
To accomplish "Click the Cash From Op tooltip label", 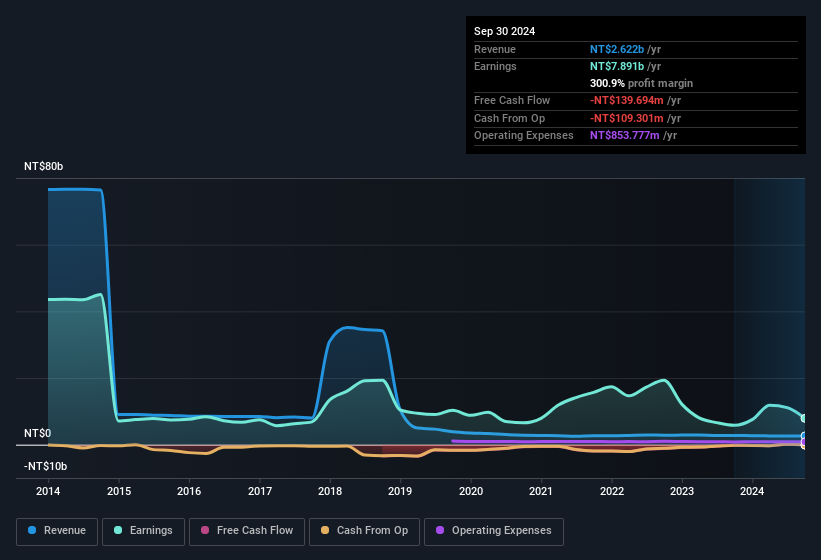I will pos(509,118).
